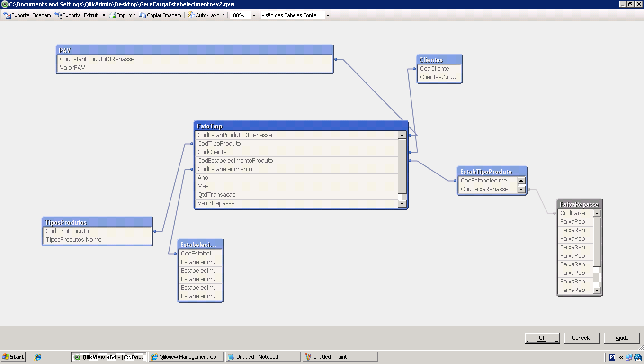The image size is (644, 364).
Task: Click Clientes.No... field
Action: (x=439, y=77)
